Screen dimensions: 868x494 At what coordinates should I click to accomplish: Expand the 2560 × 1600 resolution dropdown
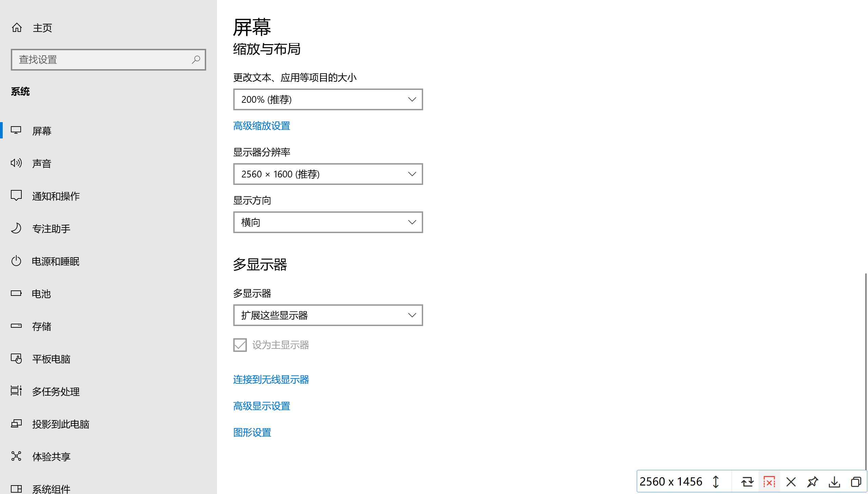click(328, 174)
